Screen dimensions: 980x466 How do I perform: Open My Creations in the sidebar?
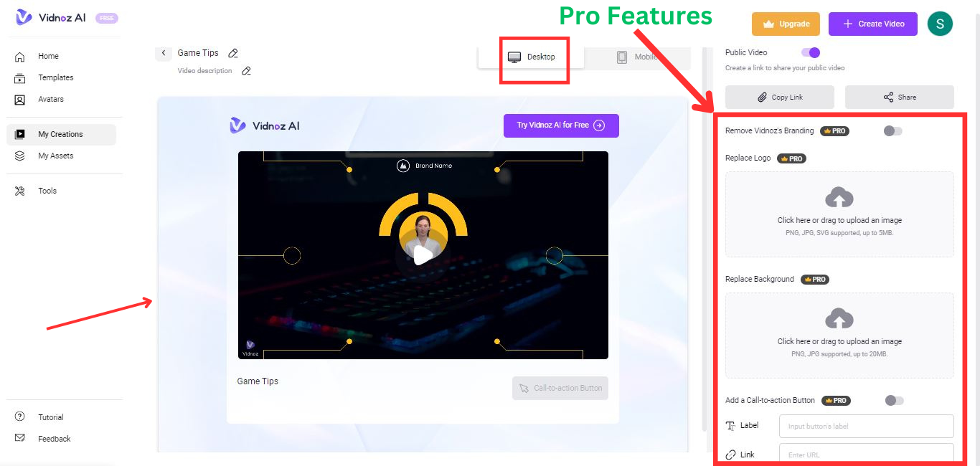pyautogui.click(x=61, y=134)
